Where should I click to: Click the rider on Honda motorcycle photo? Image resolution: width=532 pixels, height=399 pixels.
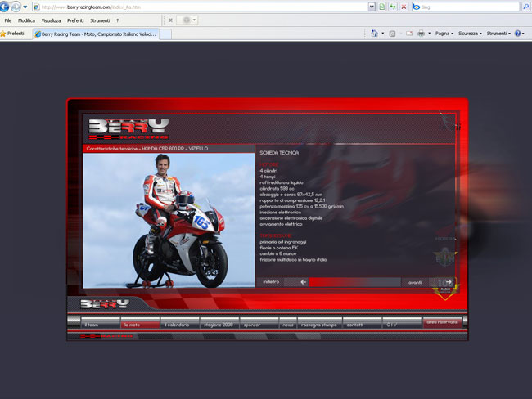click(x=169, y=221)
